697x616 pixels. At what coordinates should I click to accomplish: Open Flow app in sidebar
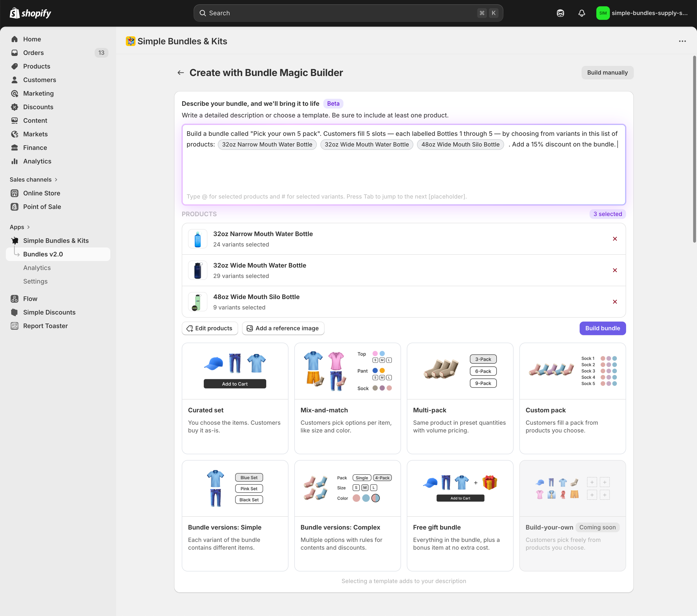coord(30,299)
